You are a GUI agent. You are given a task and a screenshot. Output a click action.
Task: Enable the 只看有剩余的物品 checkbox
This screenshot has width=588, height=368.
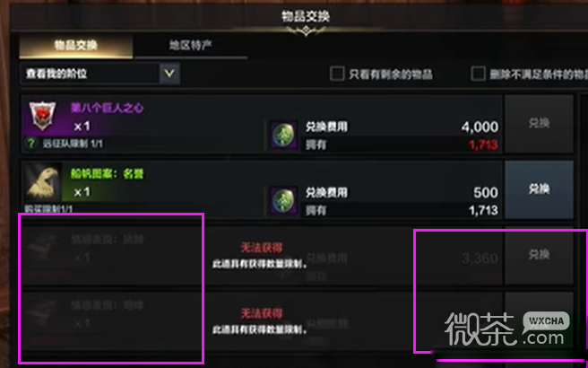(x=337, y=74)
